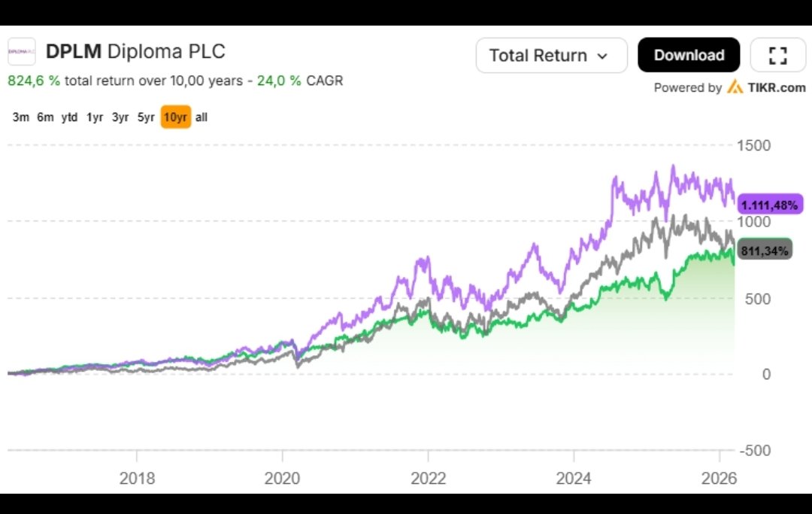Select the 3m time range
Image resolution: width=812 pixels, height=514 pixels.
click(21, 117)
